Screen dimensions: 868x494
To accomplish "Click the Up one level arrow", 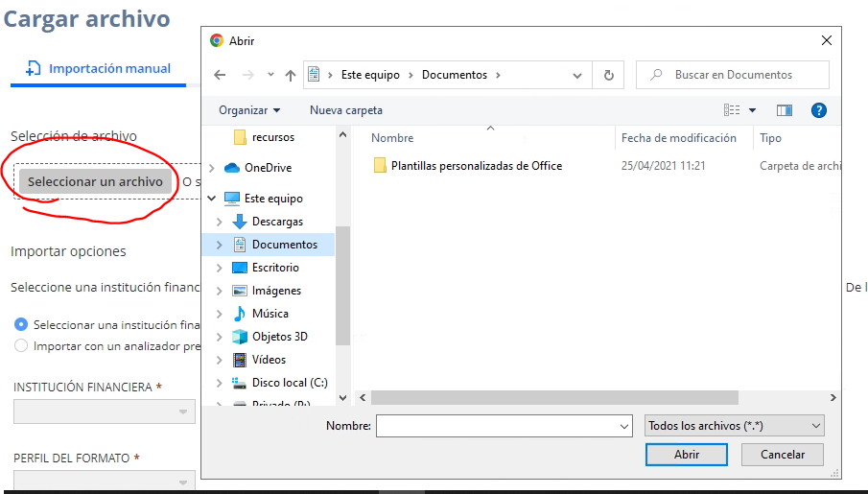I will [x=290, y=75].
